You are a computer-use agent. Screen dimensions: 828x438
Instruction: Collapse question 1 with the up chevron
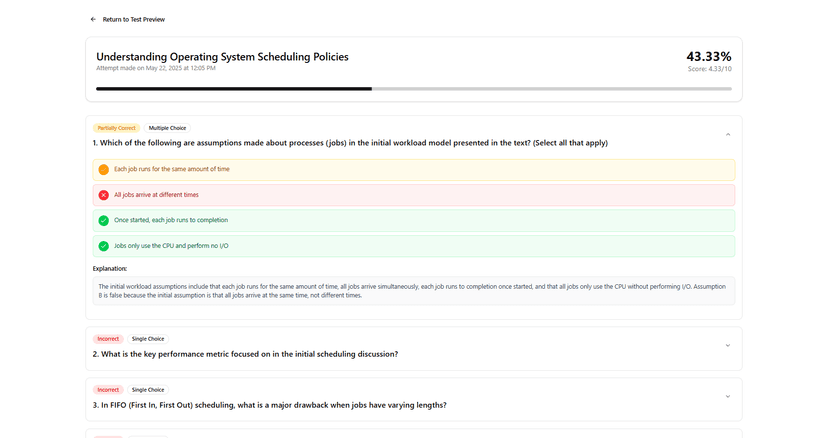(728, 135)
